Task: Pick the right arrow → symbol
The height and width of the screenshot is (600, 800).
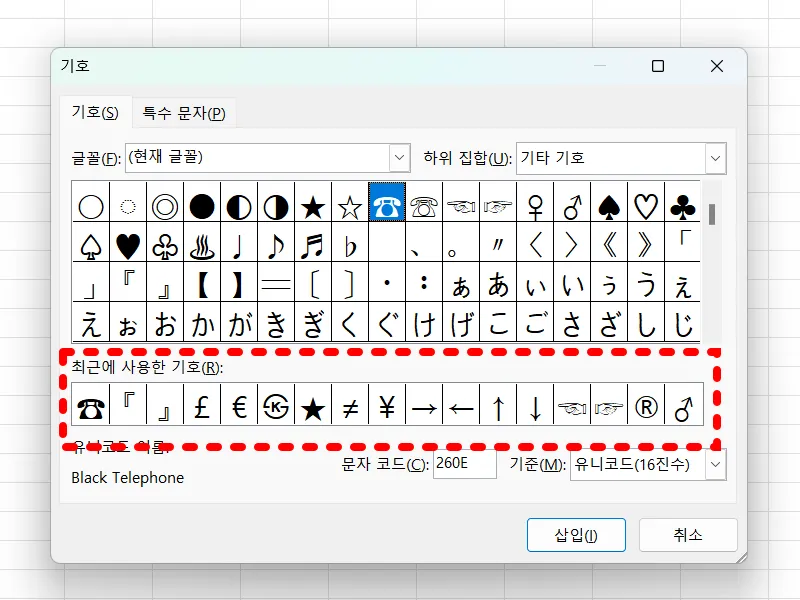Action: pos(424,404)
